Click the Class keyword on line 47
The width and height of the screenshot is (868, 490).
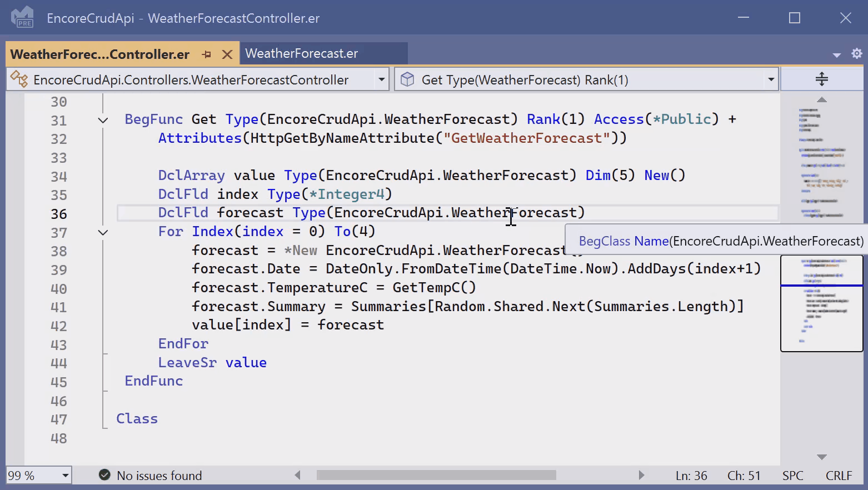pyautogui.click(x=137, y=418)
